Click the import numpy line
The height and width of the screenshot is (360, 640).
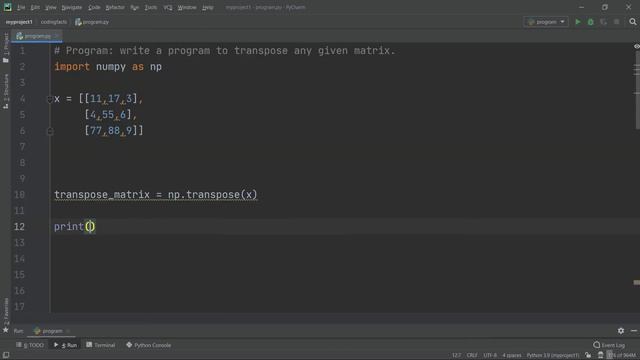point(108,67)
